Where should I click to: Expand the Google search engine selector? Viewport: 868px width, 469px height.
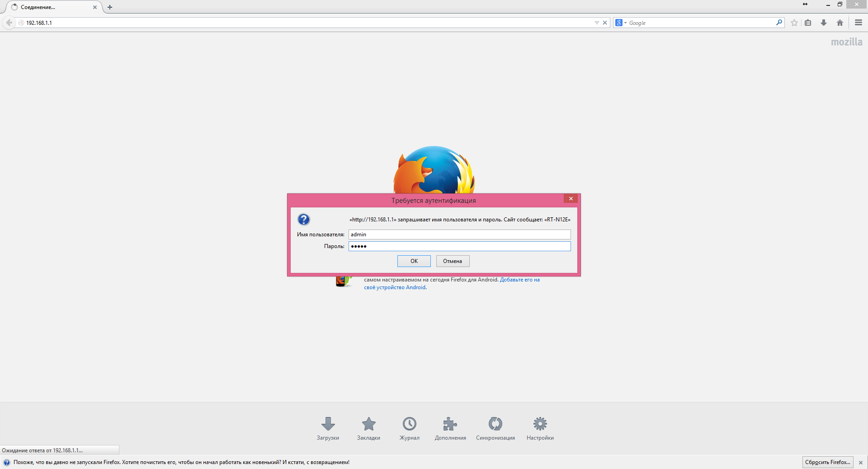pyautogui.click(x=621, y=23)
